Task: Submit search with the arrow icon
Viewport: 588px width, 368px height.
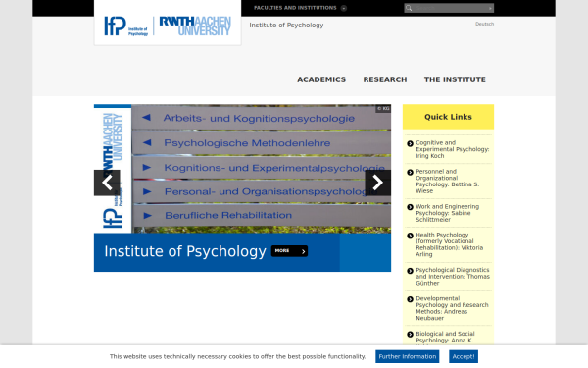Action: click(490, 8)
